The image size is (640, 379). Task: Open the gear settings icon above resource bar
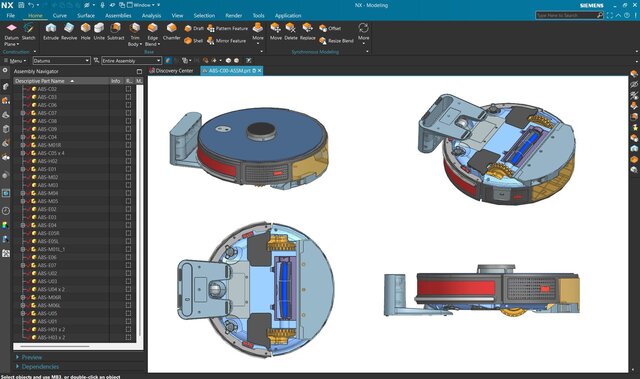pos(5,70)
